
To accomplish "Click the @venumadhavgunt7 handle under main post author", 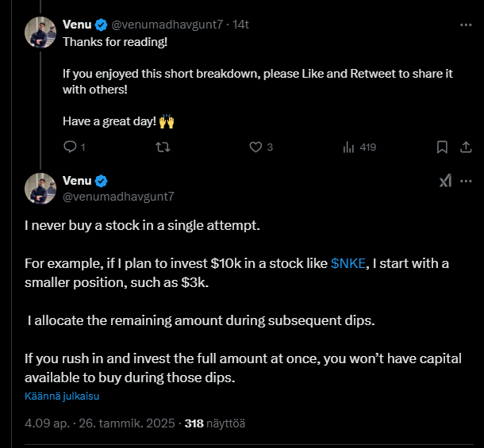I will click(118, 196).
